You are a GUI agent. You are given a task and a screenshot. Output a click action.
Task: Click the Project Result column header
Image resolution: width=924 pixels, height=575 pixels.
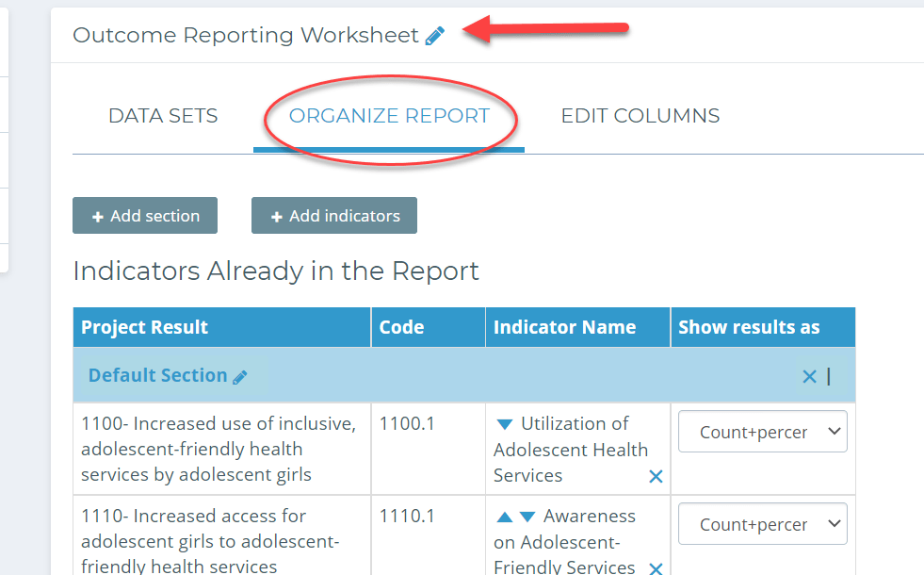[221, 327]
